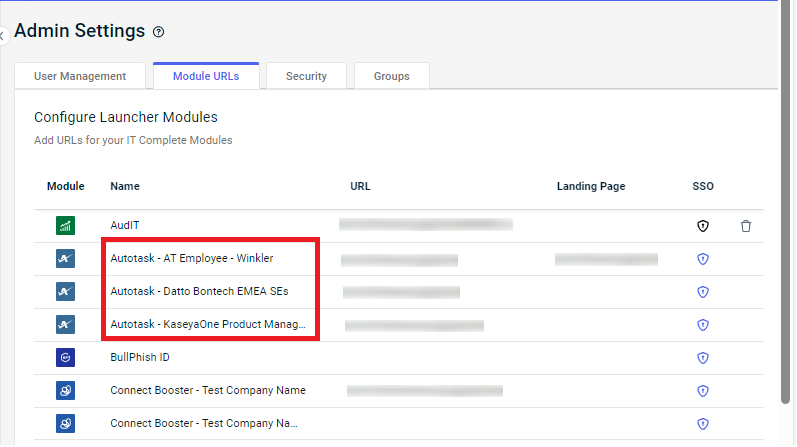Viewport: 797px width, 447px height.
Task: Click the blurred URL field for AudIT
Action: [x=425, y=225]
